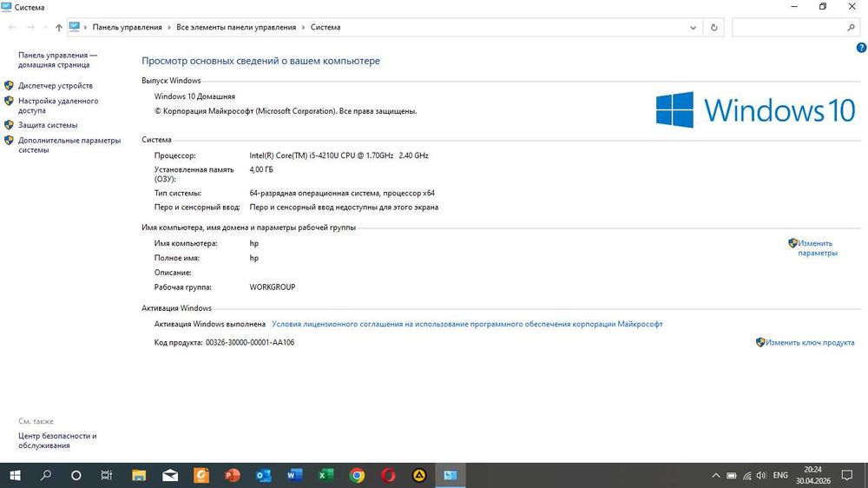Switch ENG input language indicator
This screenshot has height=488, width=868.
(780, 475)
